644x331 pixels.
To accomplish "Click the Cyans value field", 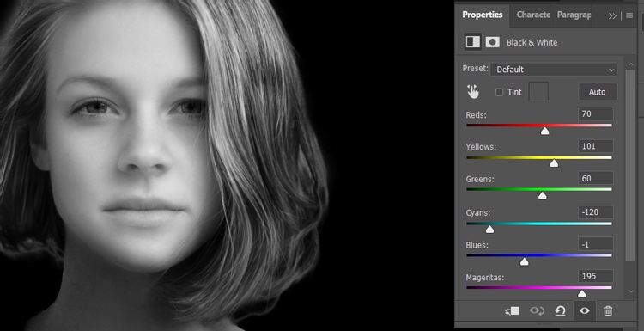I will [x=596, y=212].
